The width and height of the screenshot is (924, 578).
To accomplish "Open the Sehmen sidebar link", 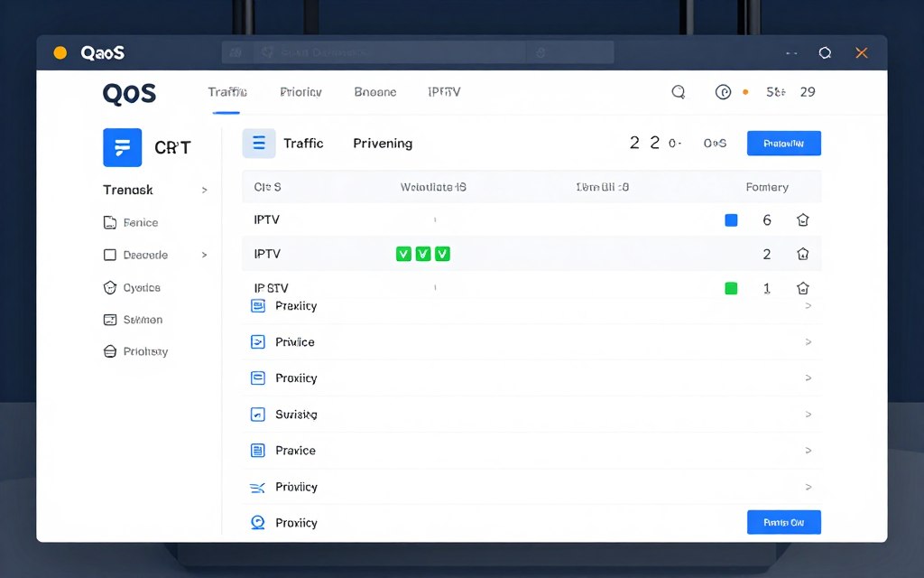I will [143, 320].
